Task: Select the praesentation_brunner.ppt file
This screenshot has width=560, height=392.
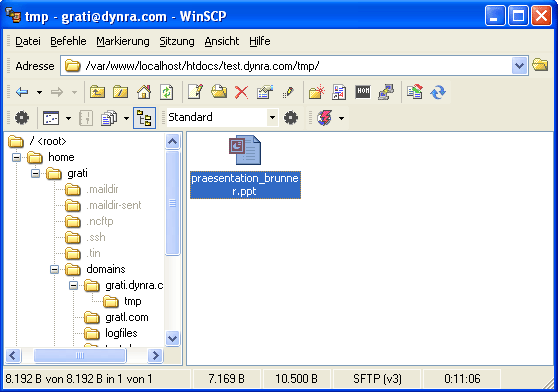Action: click(245, 167)
